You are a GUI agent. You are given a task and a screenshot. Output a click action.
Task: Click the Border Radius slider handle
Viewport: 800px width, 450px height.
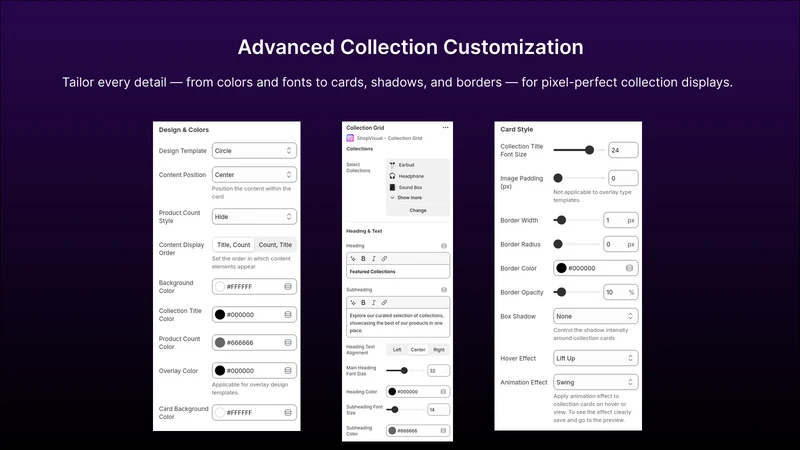[x=558, y=244]
